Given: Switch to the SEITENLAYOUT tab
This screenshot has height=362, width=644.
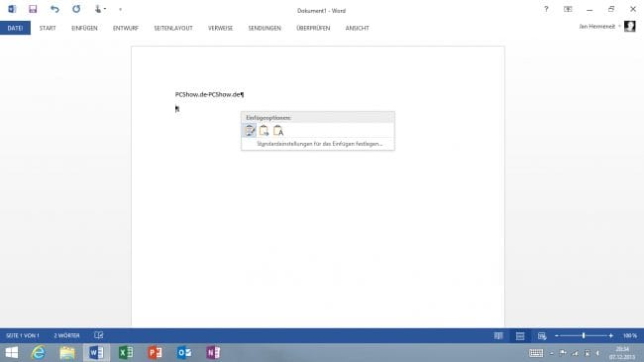Looking at the screenshot, I should coord(173,28).
